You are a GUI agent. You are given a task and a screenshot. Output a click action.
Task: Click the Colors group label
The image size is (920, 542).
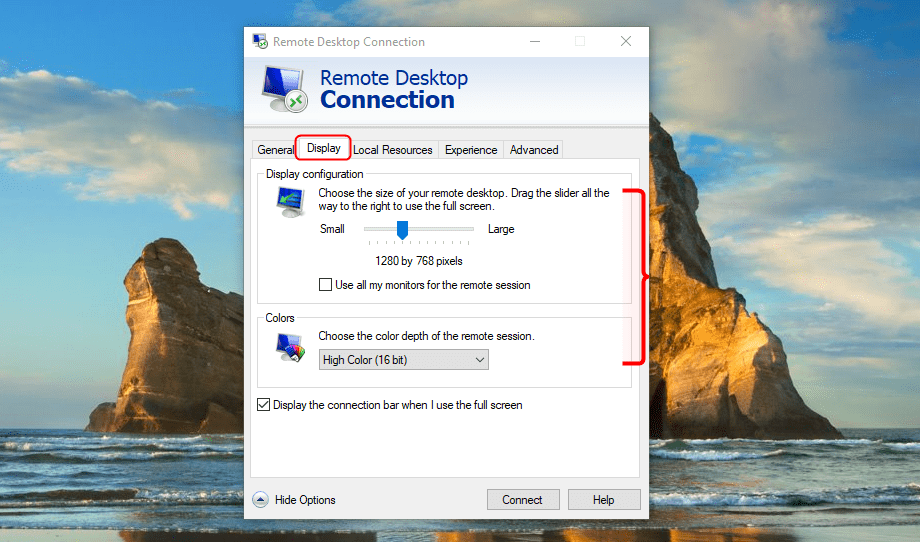[280, 317]
